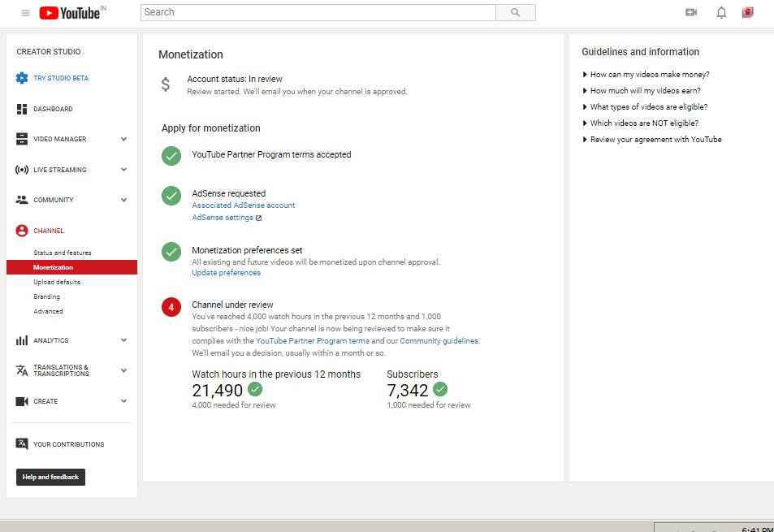This screenshot has height=532, width=774.
Task: Click the Update preferences link
Action: [226, 273]
